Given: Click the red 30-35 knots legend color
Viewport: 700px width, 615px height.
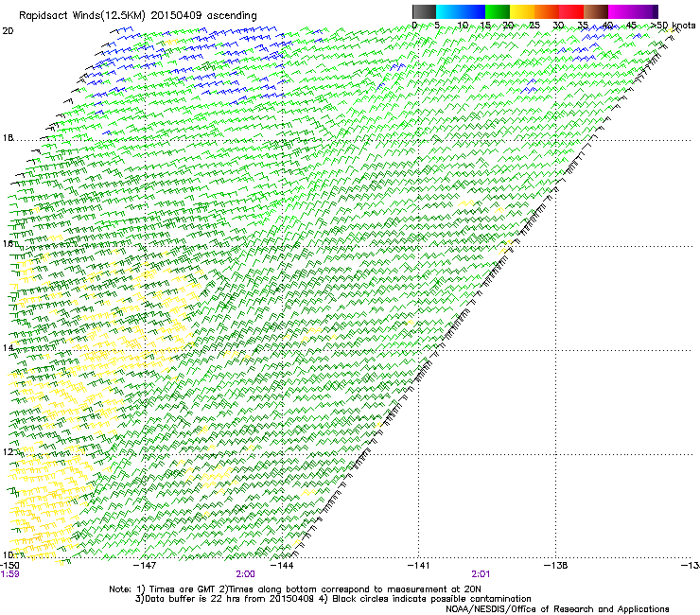Looking at the screenshot, I should [571, 11].
